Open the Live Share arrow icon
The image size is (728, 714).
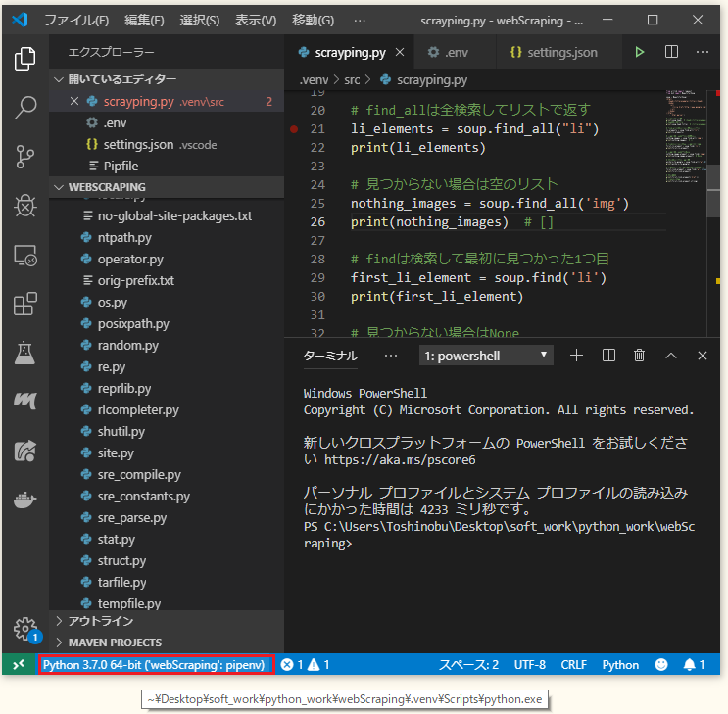tap(25, 451)
